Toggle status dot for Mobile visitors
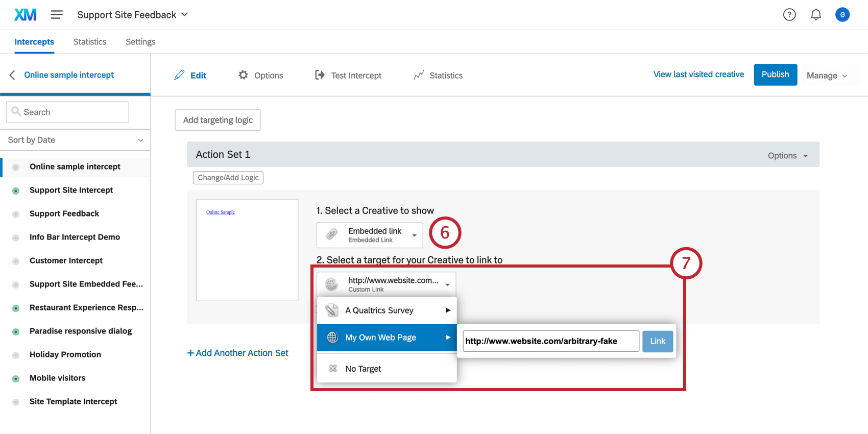This screenshot has width=868, height=434. 16,378
